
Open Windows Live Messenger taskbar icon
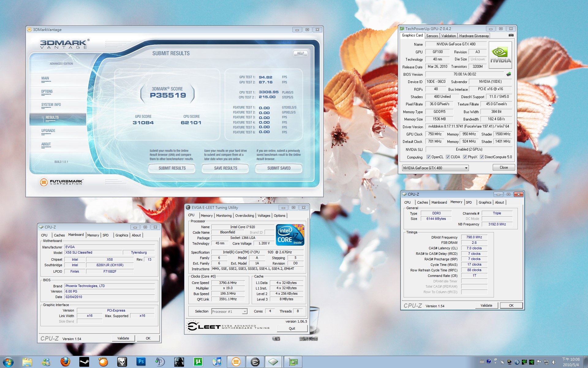(x=46, y=362)
